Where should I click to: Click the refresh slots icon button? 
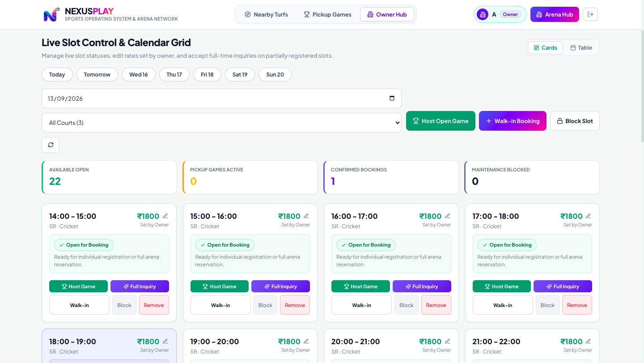(51, 145)
